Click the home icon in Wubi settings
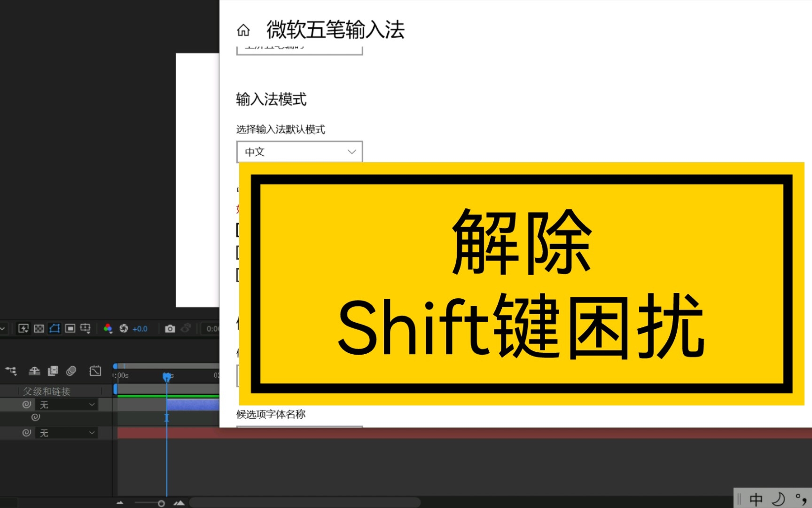 coord(243,30)
